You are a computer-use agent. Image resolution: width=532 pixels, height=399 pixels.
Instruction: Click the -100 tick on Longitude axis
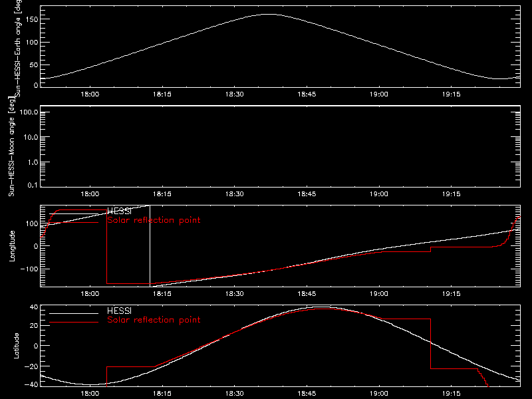pyautogui.click(x=29, y=269)
